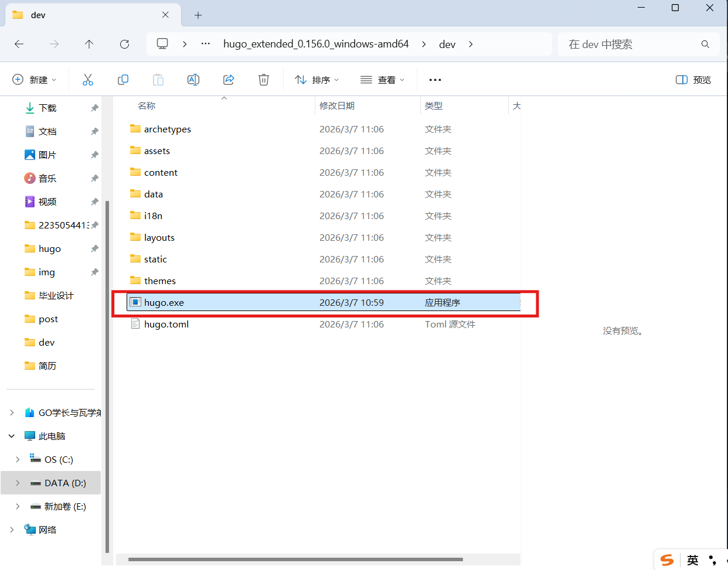Click the Rename icon in toolbar
728x570 pixels.
[193, 80]
